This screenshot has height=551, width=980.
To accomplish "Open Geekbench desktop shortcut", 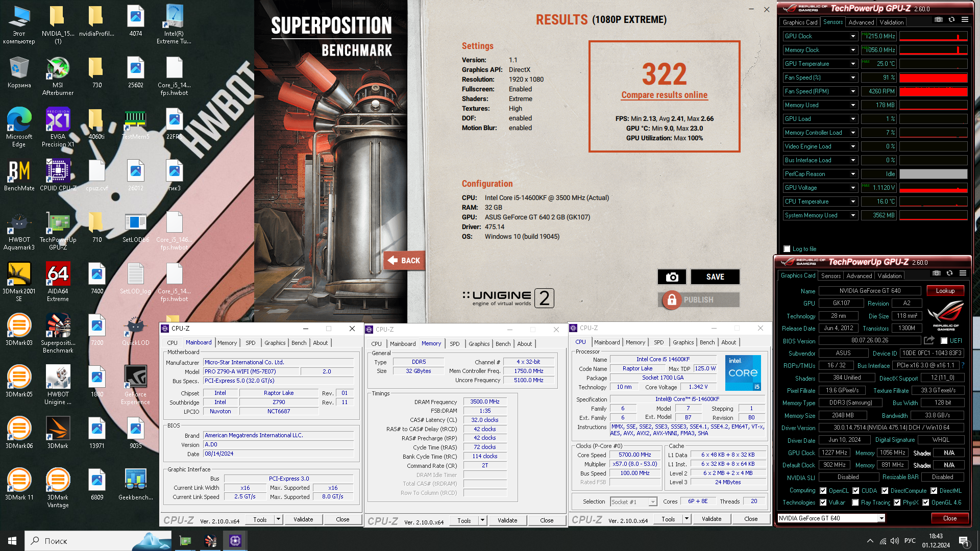I will point(135,484).
